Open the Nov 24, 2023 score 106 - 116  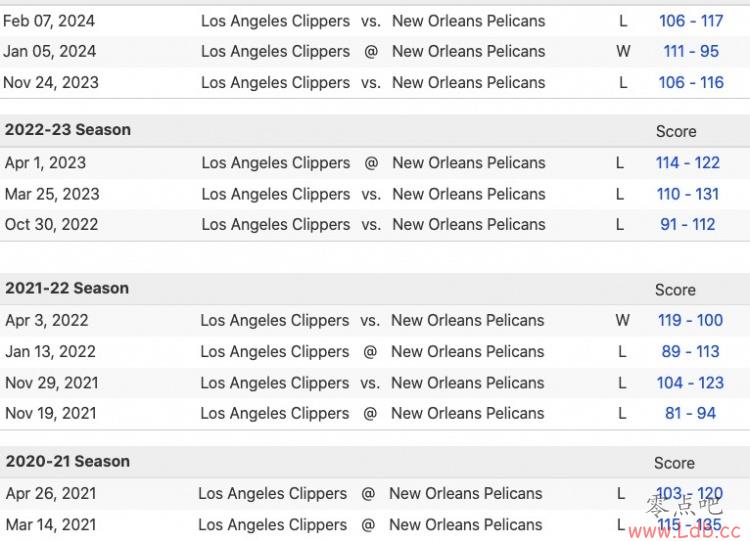point(691,82)
